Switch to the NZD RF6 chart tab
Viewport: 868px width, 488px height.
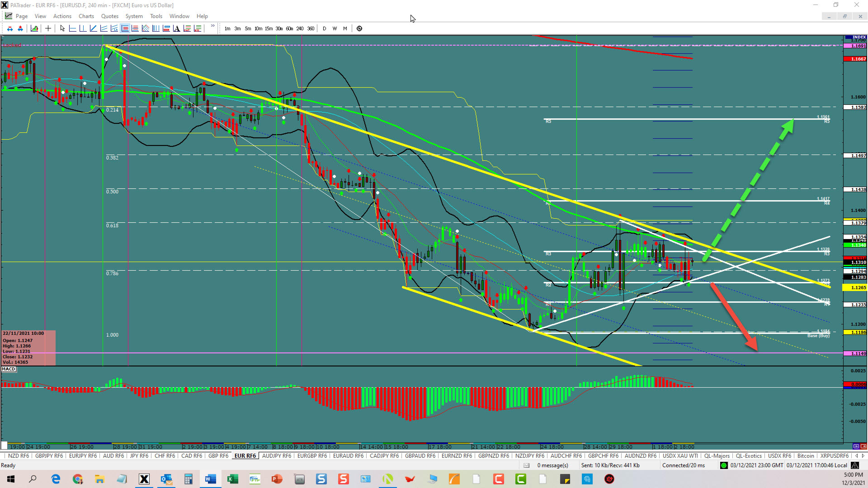coord(19,456)
